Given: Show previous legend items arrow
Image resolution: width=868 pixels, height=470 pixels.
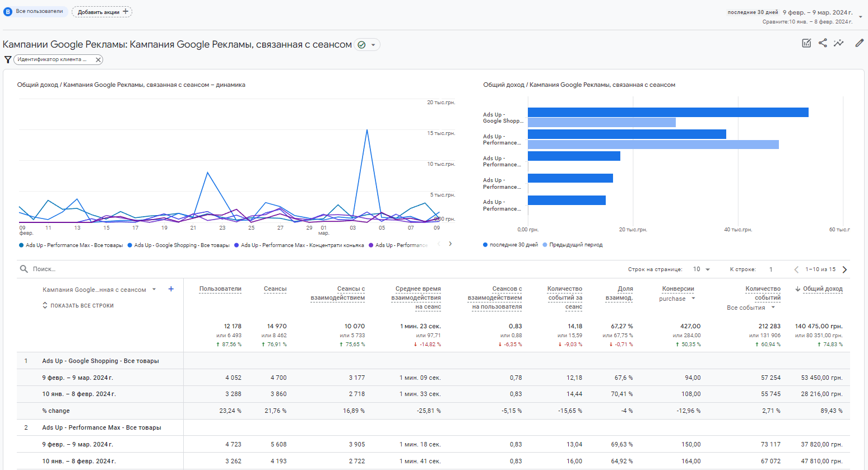Looking at the screenshot, I should point(439,244).
